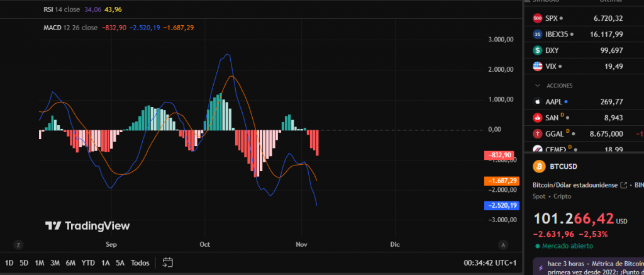The width and height of the screenshot is (644, 275).
Task: Click the blue MACD value label -2.520,19
Action: (x=501, y=205)
